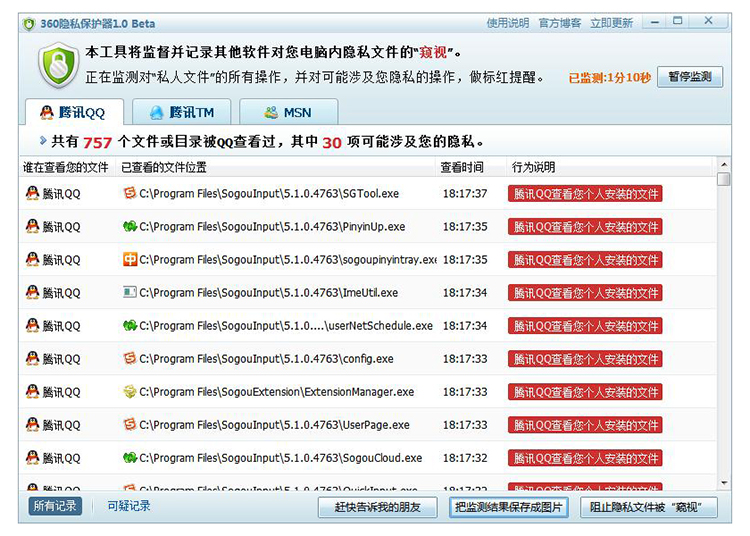Screen dimensions: 750x536
Task: Click 立即更新 update now link
Action: (x=611, y=23)
